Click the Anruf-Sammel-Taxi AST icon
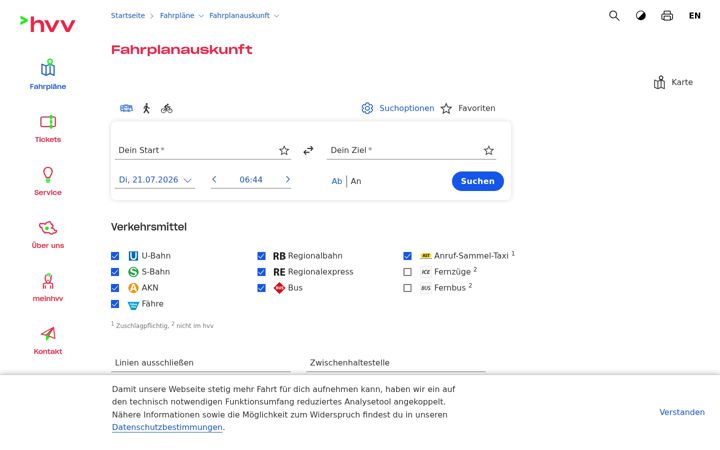720x450 pixels. (x=426, y=256)
